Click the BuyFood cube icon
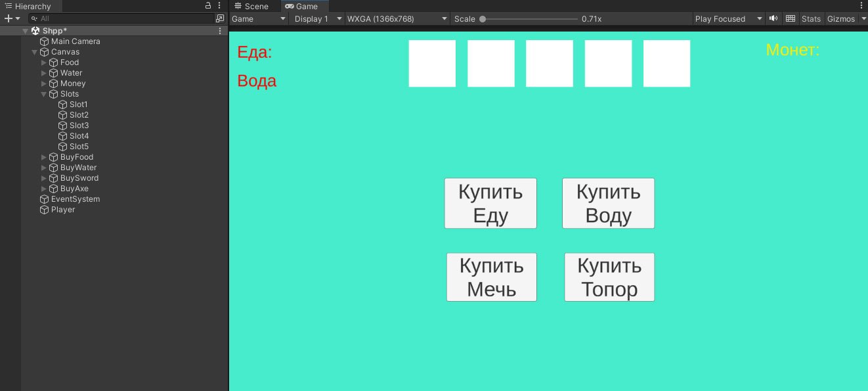The image size is (868, 391). pos(54,157)
